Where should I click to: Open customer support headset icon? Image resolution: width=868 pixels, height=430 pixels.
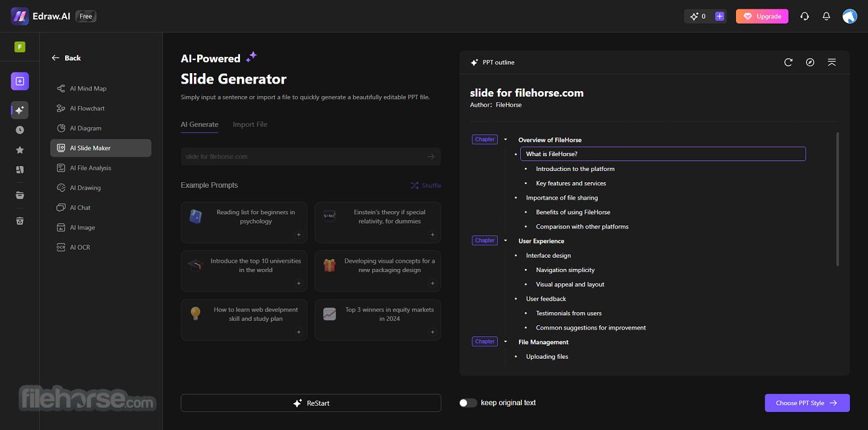point(805,16)
